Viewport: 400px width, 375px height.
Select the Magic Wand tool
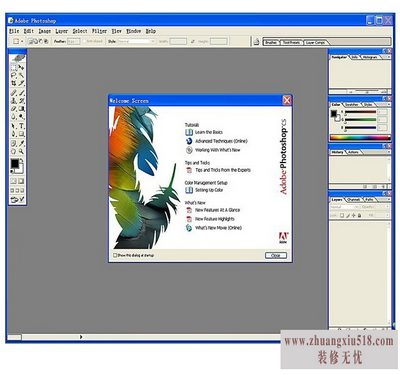(x=21, y=75)
